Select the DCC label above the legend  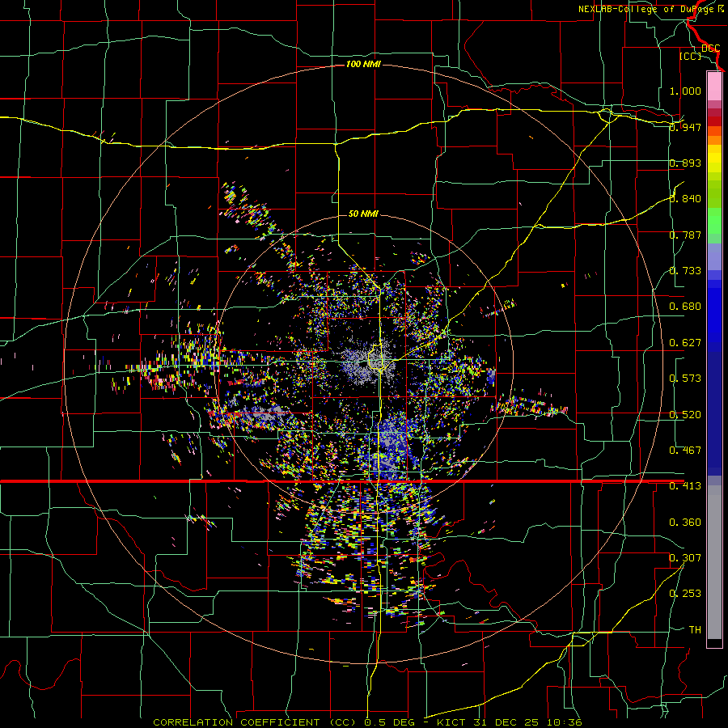click(x=710, y=49)
